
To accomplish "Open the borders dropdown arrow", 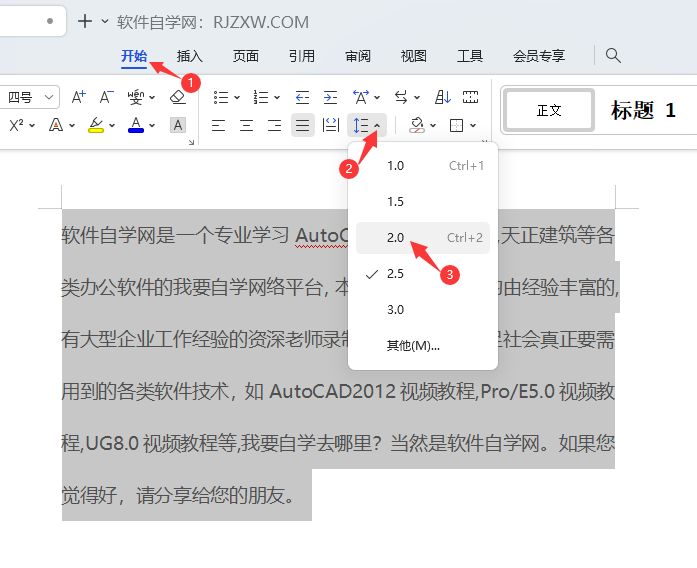I will pyautogui.click(x=473, y=126).
